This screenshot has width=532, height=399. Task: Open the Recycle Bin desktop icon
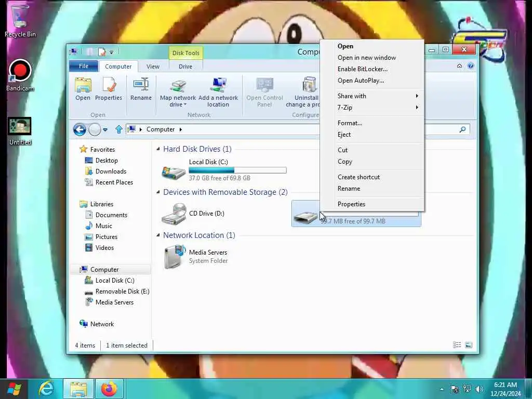[x=20, y=20]
